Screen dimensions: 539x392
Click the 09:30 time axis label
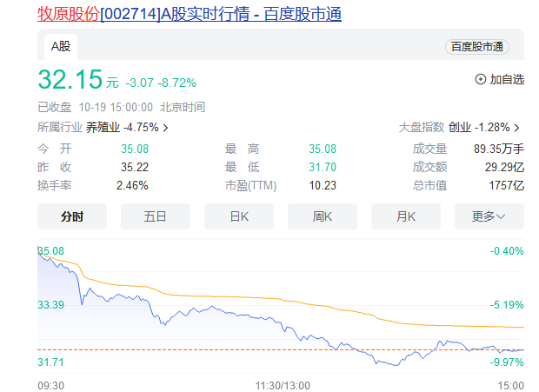click(51, 386)
